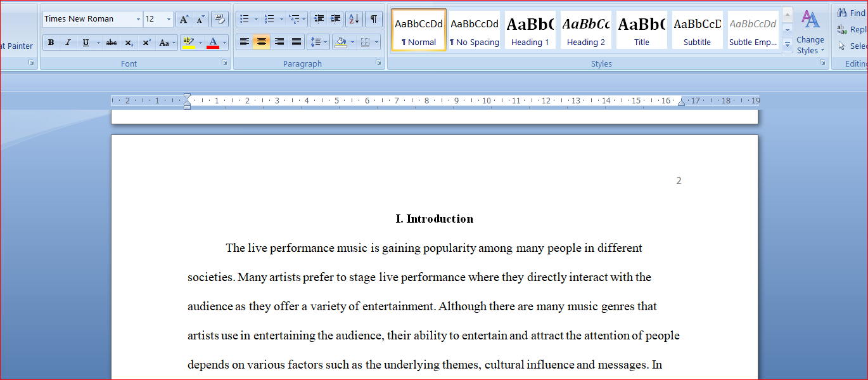Screen dimensions: 868x380
Task: Apply the Normal style
Action: coord(419,29)
